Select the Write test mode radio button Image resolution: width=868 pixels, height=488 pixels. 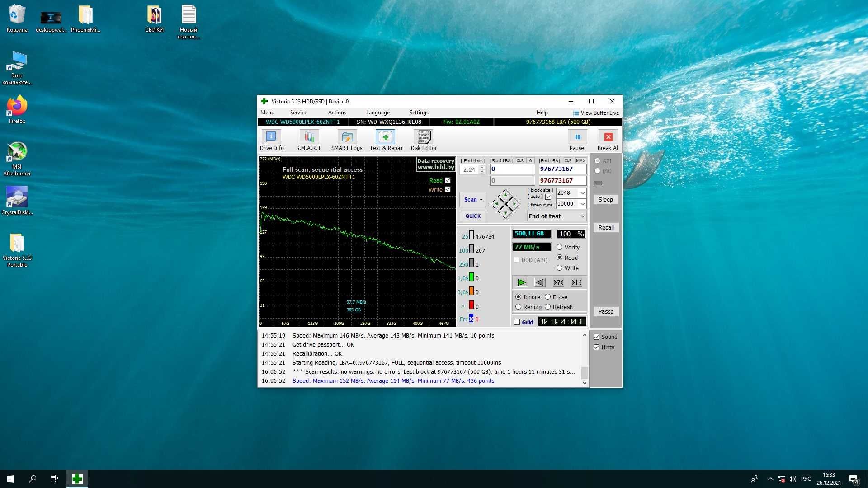(559, 268)
